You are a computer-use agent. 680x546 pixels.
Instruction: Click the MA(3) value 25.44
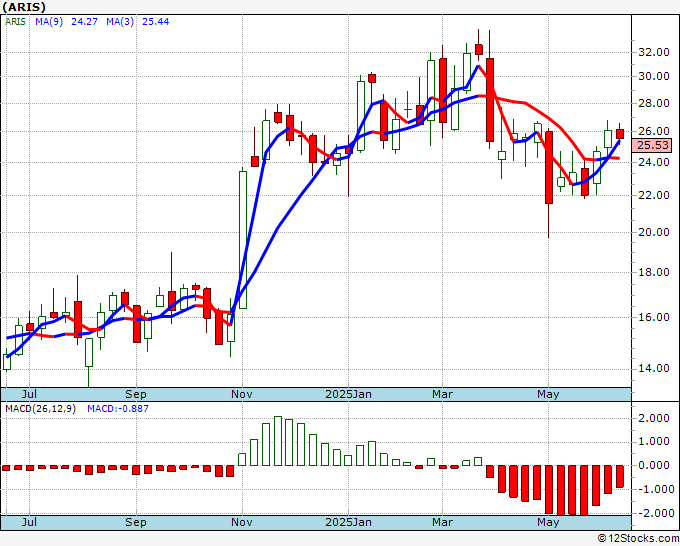(156, 22)
